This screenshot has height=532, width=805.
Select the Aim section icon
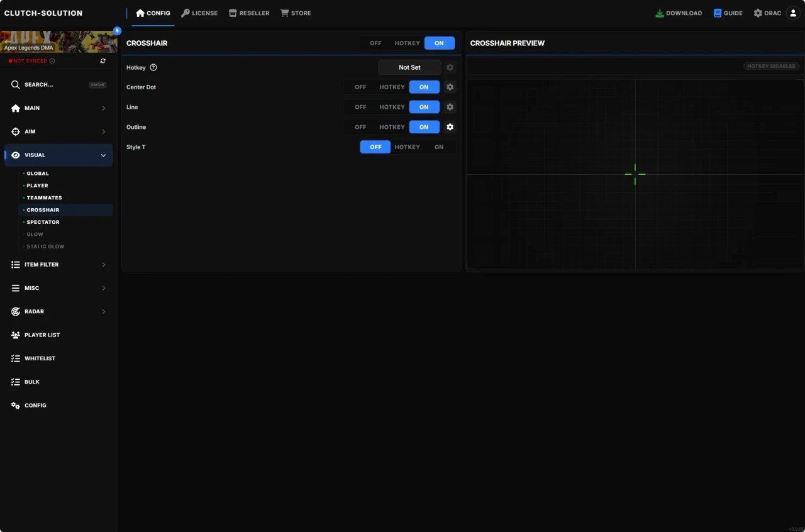15,131
